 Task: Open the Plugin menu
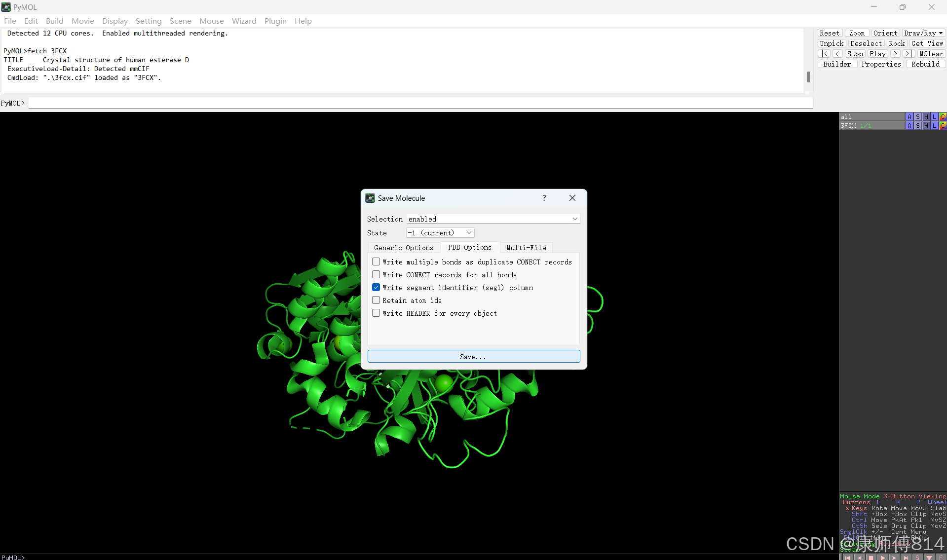tap(275, 21)
